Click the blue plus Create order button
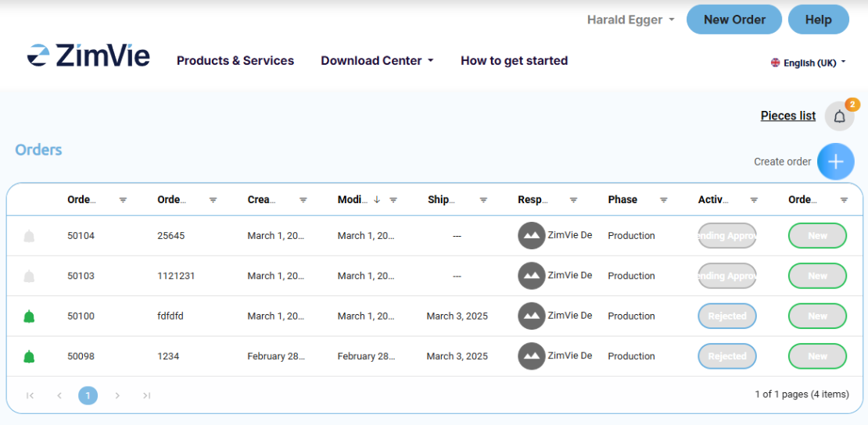This screenshot has width=868, height=425. pyautogui.click(x=835, y=162)
